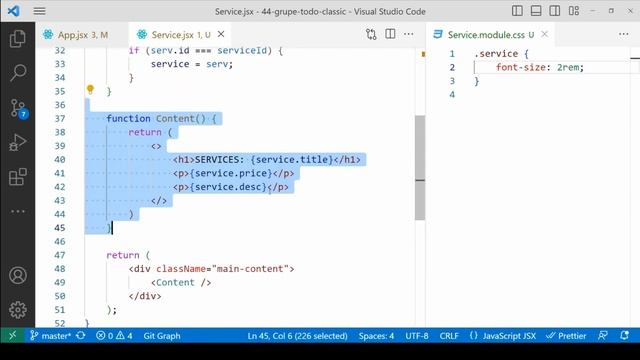Open the Explorer view in activity bar
Viewport: 640px width, 360px height.
[x=18, y=39]
